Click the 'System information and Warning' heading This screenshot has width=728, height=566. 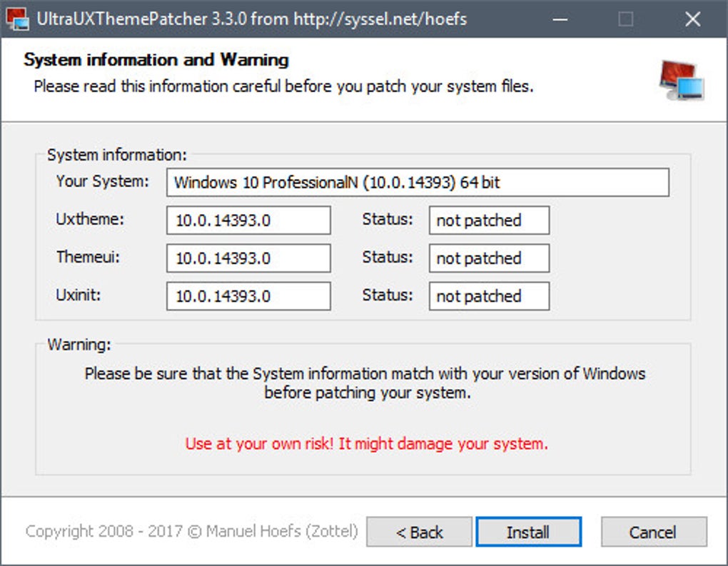(x=156, y=60)
